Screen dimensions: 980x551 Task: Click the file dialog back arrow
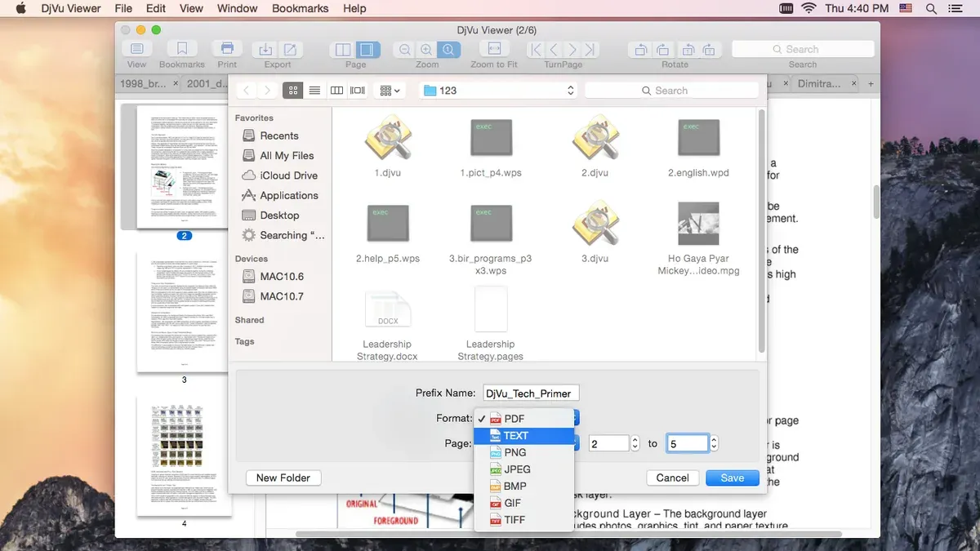click(x=246, y=91)
